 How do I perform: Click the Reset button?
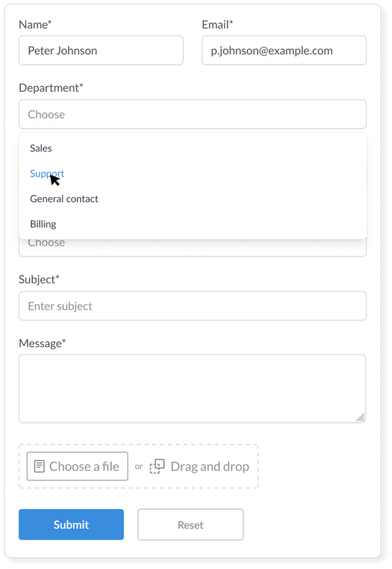[x=190, y=524]
